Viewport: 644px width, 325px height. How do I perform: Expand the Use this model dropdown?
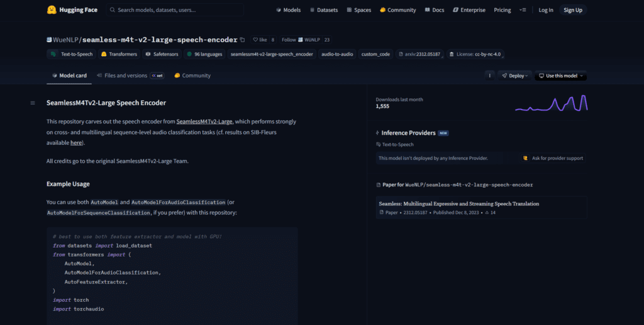[560, 76]
